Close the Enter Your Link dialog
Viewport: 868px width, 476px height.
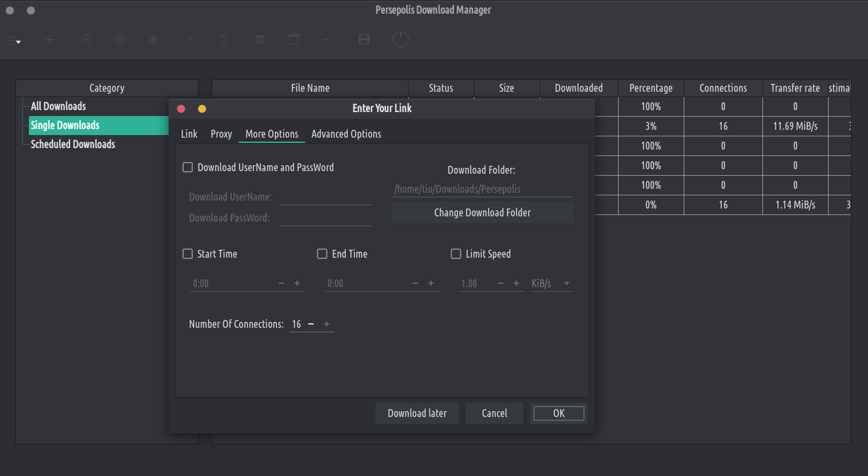[x=182, y=109]
